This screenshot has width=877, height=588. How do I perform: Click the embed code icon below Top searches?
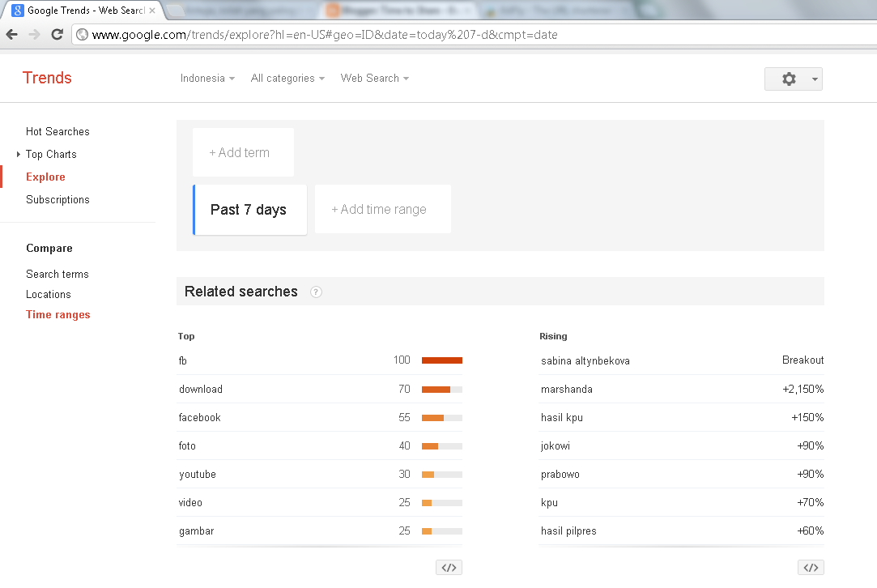[449, 567]
